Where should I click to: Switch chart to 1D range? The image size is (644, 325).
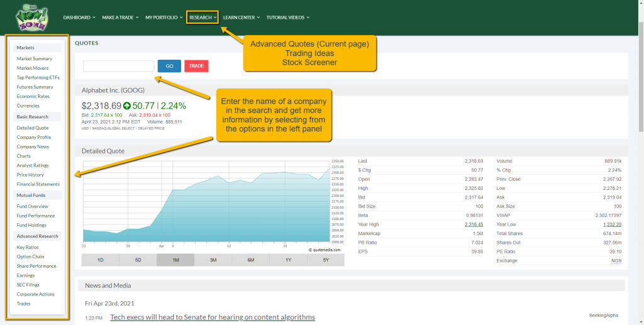(100, 260)
